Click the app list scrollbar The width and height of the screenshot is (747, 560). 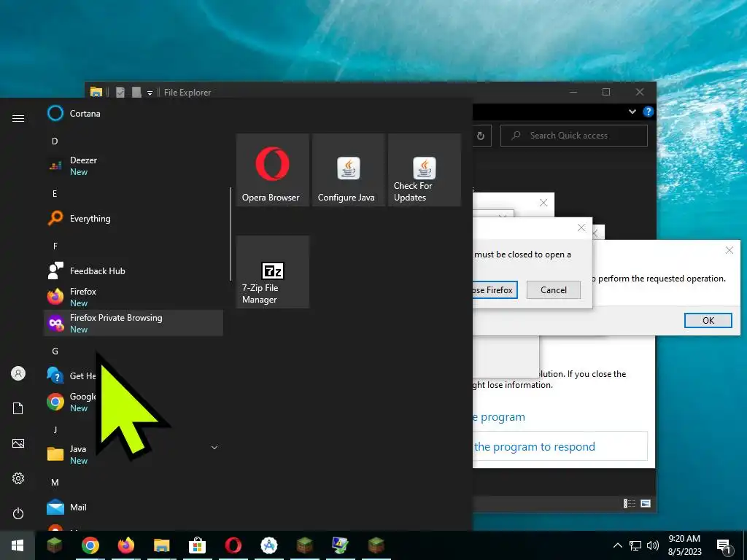[231, 234]
